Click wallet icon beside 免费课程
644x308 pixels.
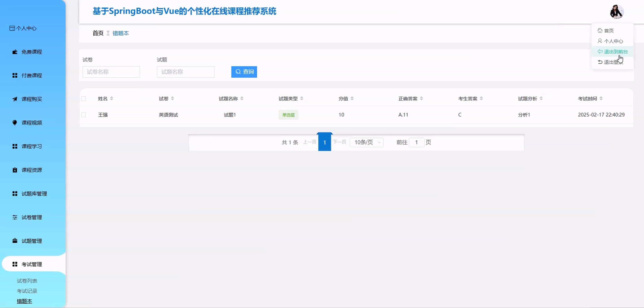pyautogui.click(x=15, y=52)
